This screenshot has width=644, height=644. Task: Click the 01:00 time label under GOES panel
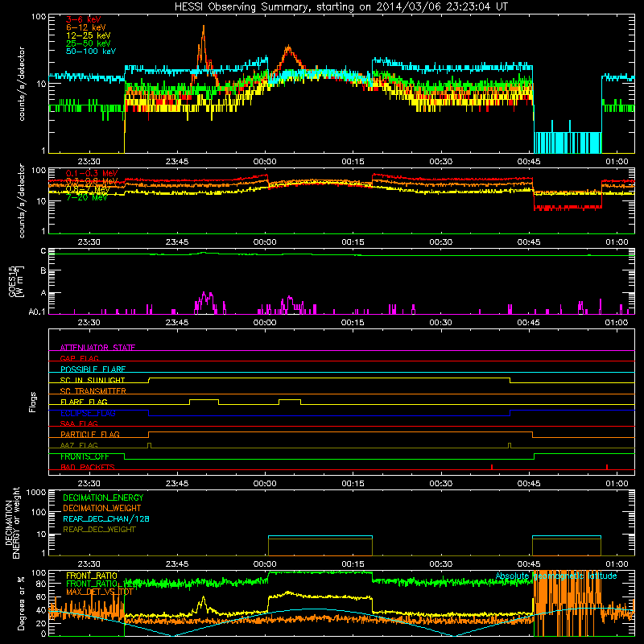click(617, 323)
